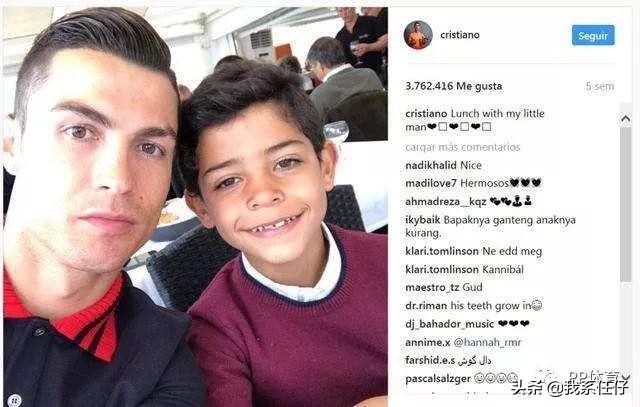Open the cristiano name in the caption
Screen dimensions: 640x407
point(426,113)
